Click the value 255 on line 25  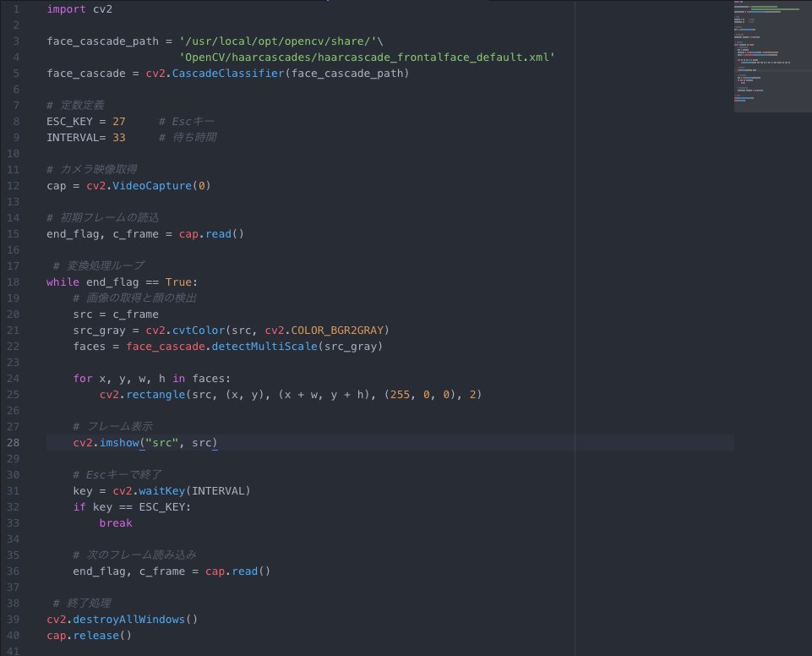[400, 395]
